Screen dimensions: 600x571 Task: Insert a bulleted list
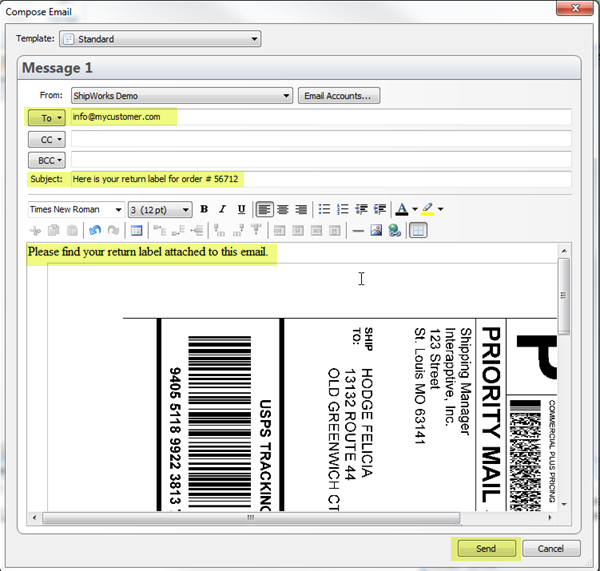tap(324, 209)
